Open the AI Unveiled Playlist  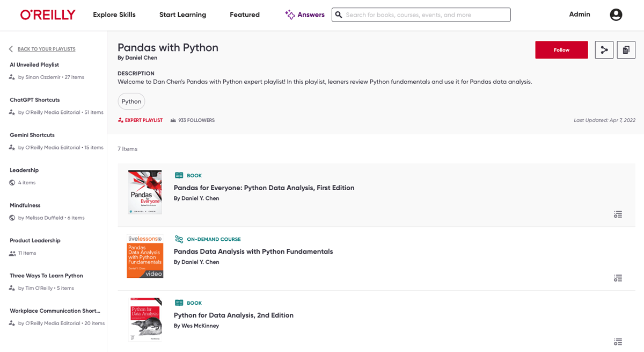[34, 64]
